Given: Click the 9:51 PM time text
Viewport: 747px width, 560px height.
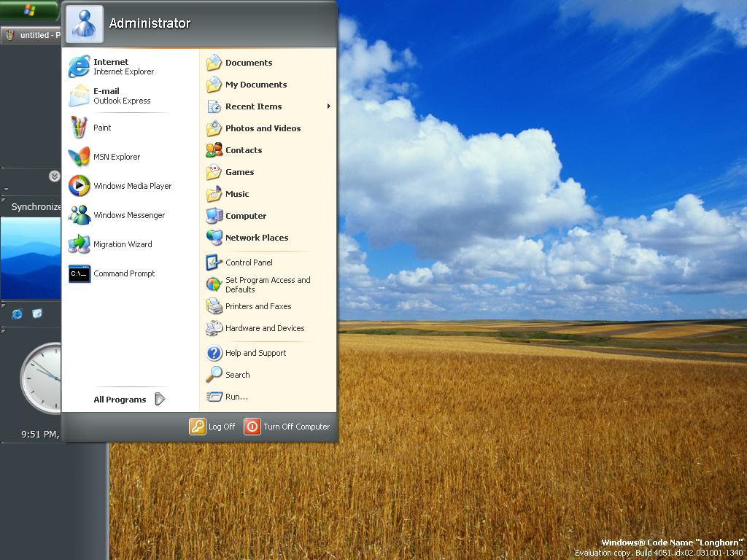Looking at the screenshot, I should 40,435.
